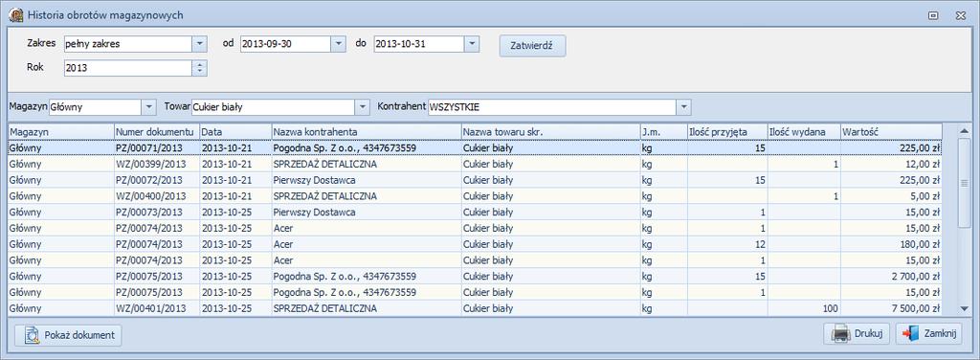Click the table scrollbar down arrow
Image resolution: width=980 pixels, height=360 pixels.
click(965, 308)
